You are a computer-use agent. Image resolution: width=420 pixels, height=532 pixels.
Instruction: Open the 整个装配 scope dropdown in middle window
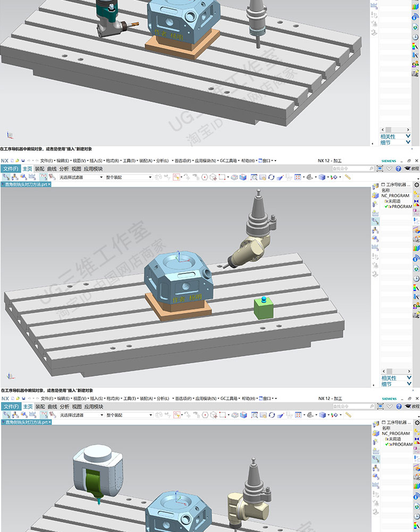pos(128,177)
